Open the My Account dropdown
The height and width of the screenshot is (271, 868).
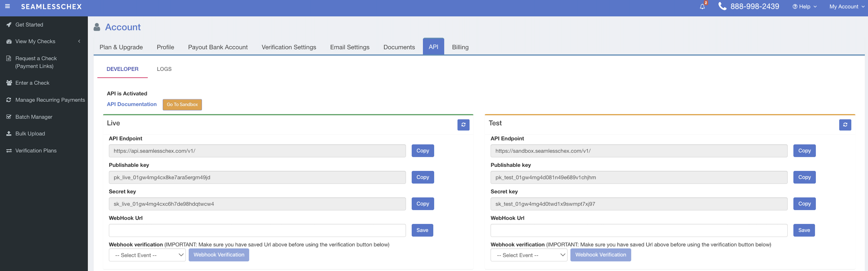(x=847, y=6)
